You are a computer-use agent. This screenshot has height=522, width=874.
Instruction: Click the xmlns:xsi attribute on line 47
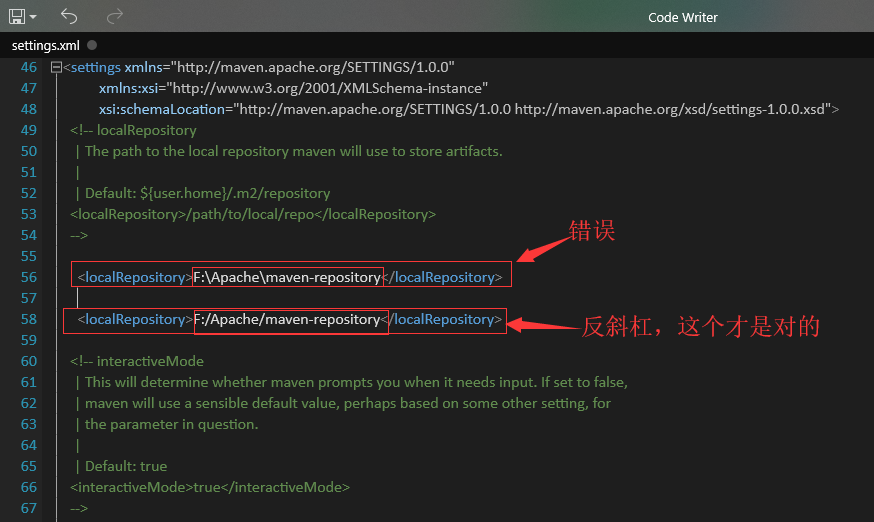tap(129, 88)
